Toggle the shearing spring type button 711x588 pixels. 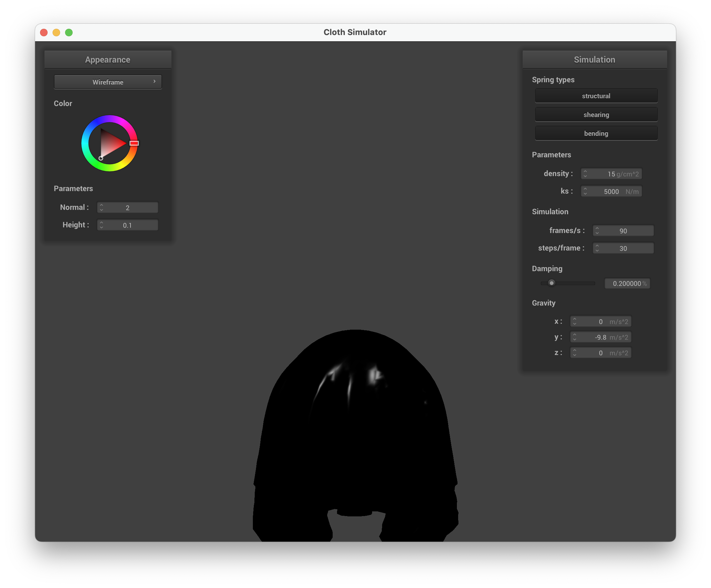tap(596, 115)
